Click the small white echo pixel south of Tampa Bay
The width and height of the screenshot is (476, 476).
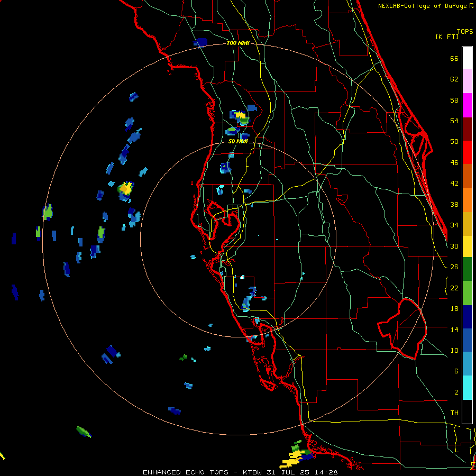[x=242, y=277]
